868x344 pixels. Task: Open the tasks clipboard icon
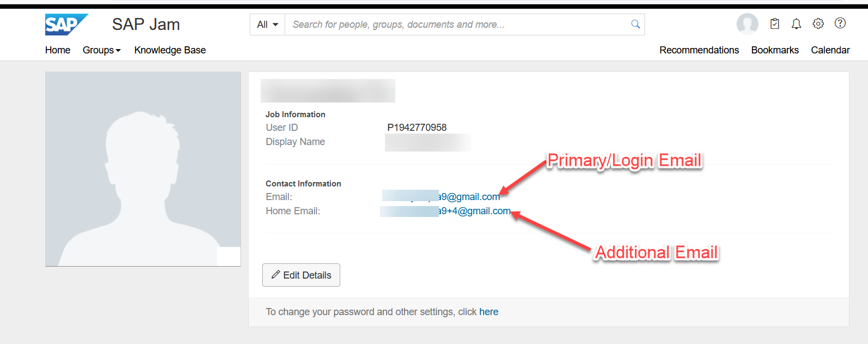tap(775, 23)
